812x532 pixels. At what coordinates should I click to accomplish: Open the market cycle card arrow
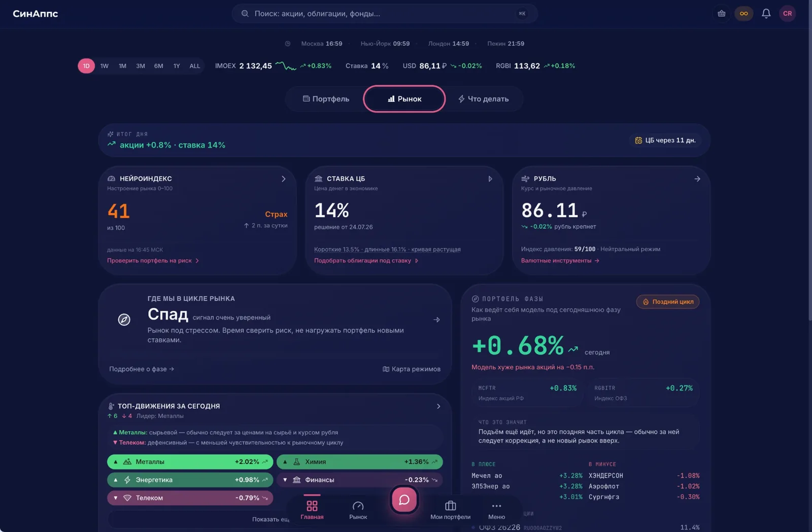click(437, 320)
